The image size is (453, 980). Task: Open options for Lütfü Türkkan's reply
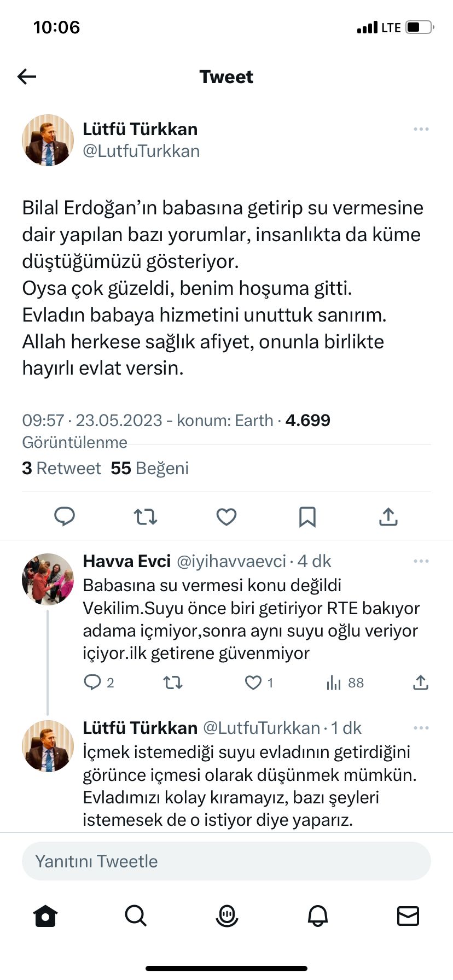[x=421, y=728]
